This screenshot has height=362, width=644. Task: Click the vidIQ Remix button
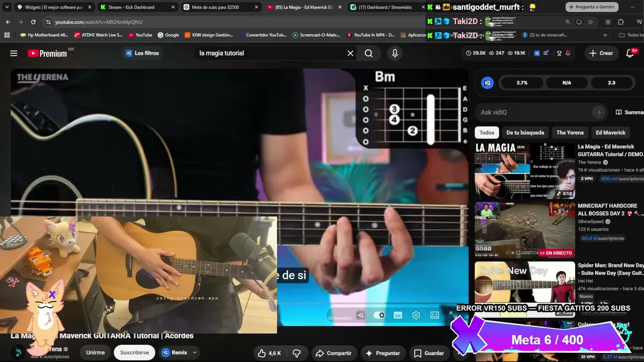click(175, 352)
